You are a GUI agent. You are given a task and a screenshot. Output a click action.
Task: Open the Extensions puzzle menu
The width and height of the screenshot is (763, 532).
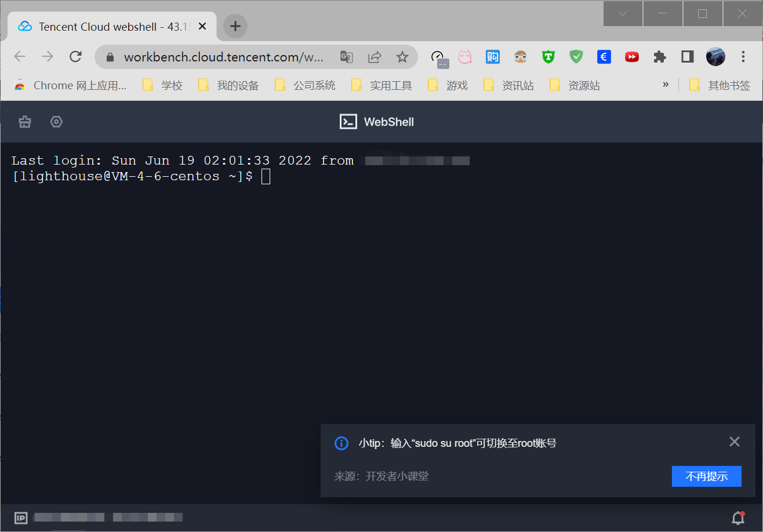(659, 57)
